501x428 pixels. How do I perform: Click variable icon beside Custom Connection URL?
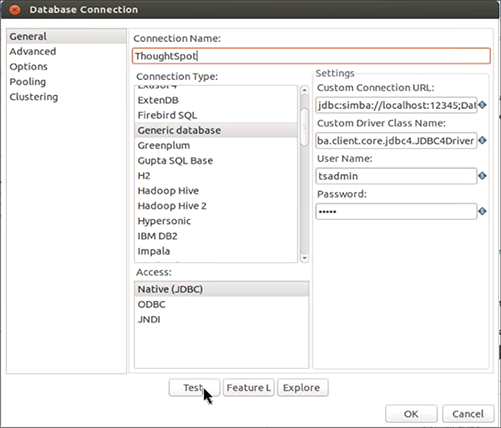pos(482,105)
